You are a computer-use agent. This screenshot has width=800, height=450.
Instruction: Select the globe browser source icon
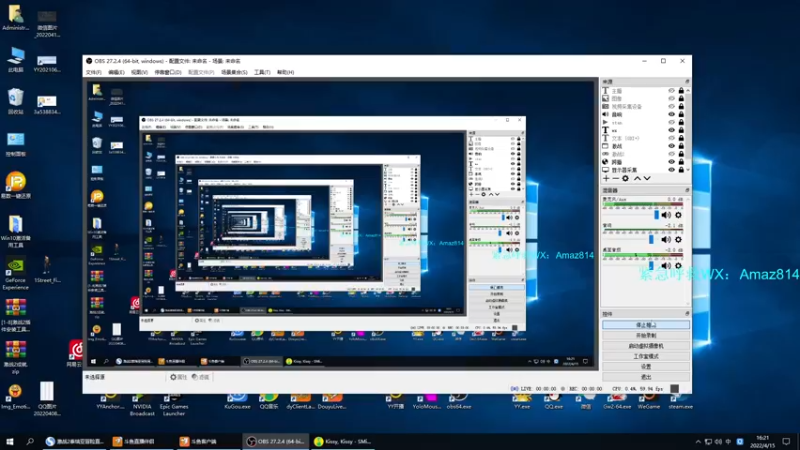(605, 162)
